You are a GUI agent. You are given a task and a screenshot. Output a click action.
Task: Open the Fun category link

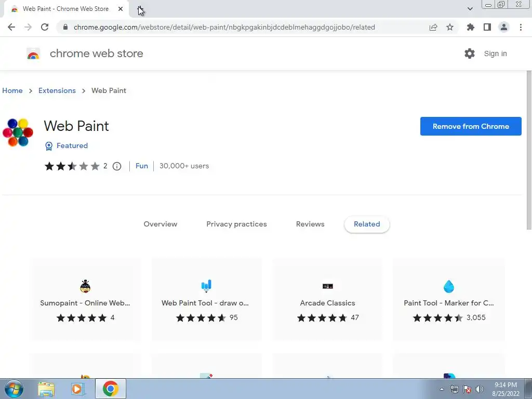[141, 166]
